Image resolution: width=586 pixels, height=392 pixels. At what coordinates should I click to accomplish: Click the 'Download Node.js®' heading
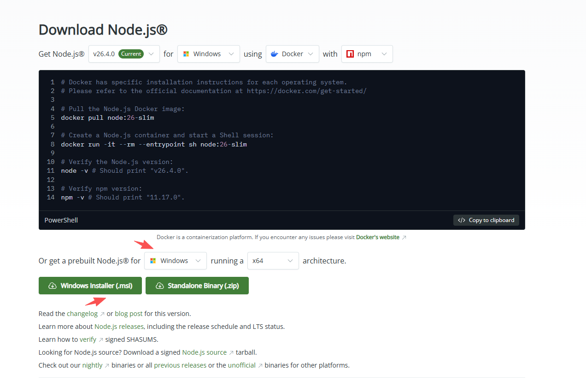[103, 29]
